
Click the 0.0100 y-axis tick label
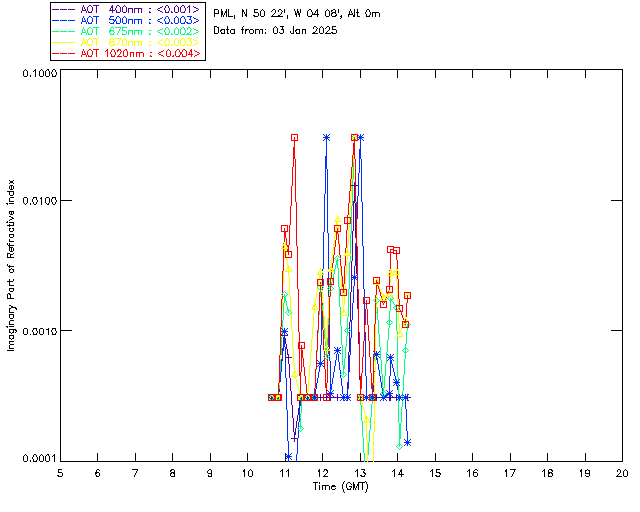pyautogui.click(x=37, y=202)
